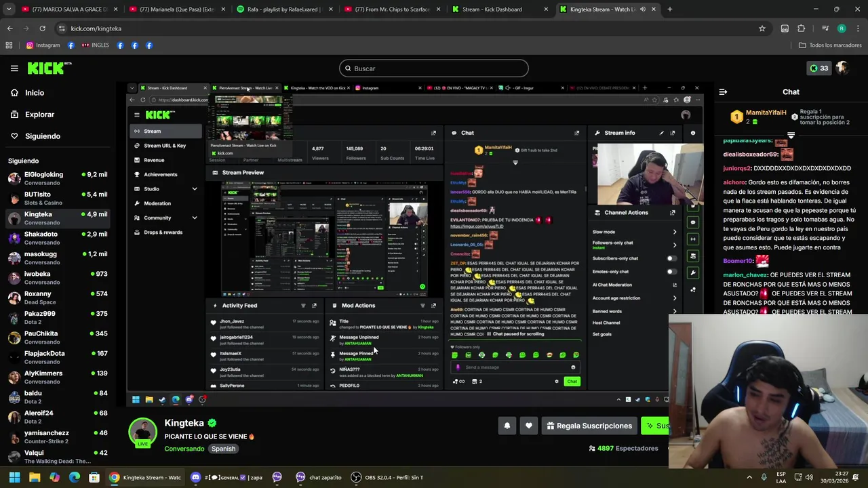
Task: Expand the subscription leaderboard under MamitaYifaiH
Action: tap(791, 136)
